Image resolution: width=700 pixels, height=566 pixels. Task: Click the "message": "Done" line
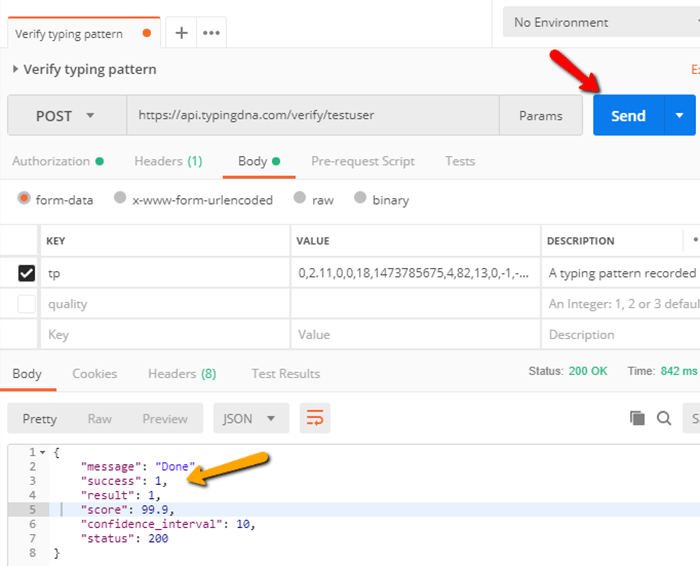(138, 466)
